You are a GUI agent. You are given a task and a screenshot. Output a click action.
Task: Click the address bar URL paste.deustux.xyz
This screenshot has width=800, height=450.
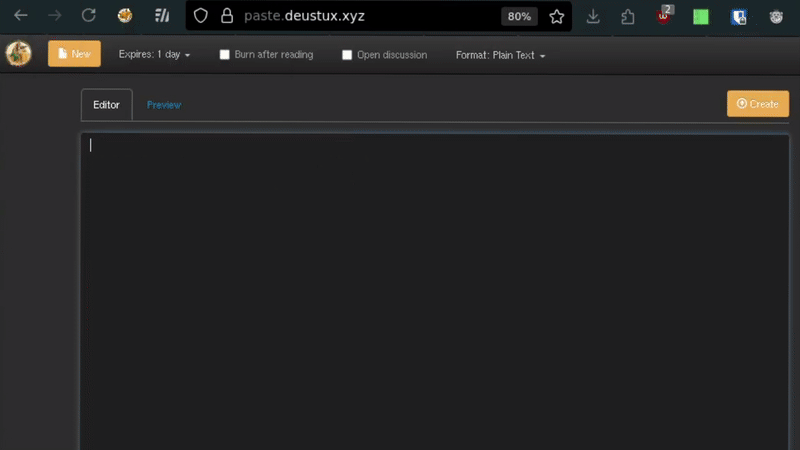point(304,16)
